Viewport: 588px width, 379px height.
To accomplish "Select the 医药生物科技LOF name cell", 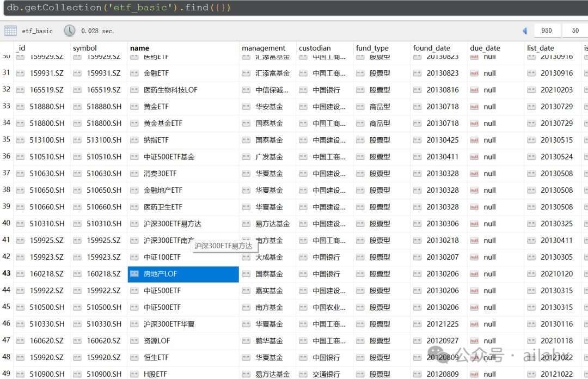I will [183, 90].
